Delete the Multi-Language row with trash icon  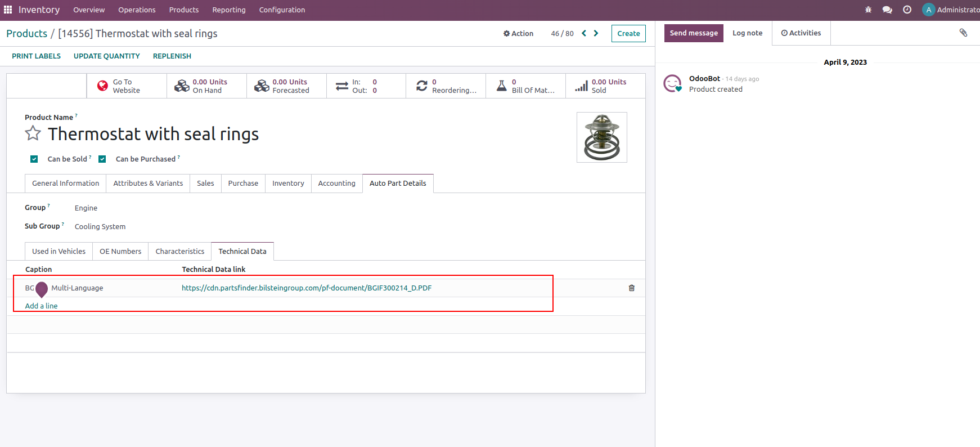coord(631,288)
